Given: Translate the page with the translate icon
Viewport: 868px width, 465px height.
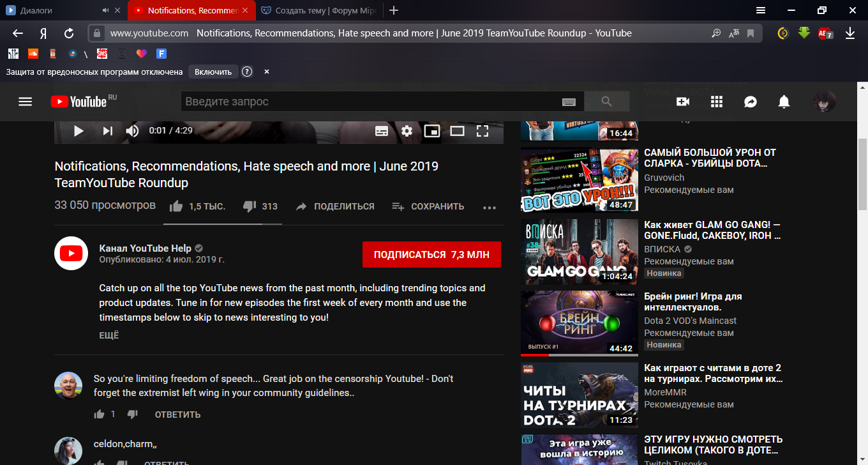Looking at the screenshot, I should [x=734, y=33].
